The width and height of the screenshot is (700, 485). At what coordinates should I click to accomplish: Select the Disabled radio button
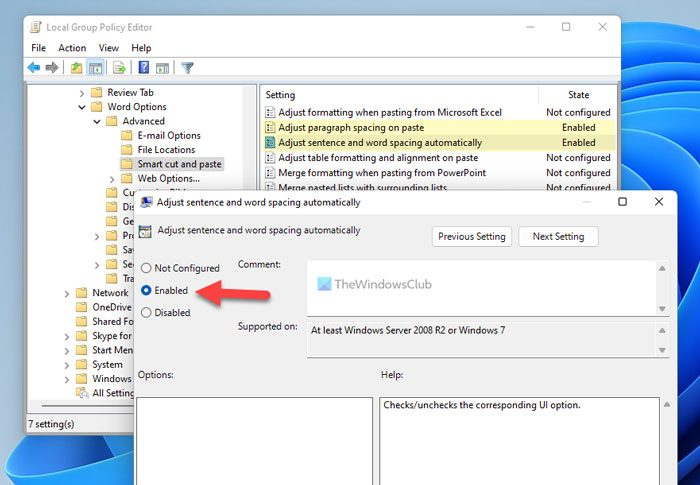[x=146, y=313]
